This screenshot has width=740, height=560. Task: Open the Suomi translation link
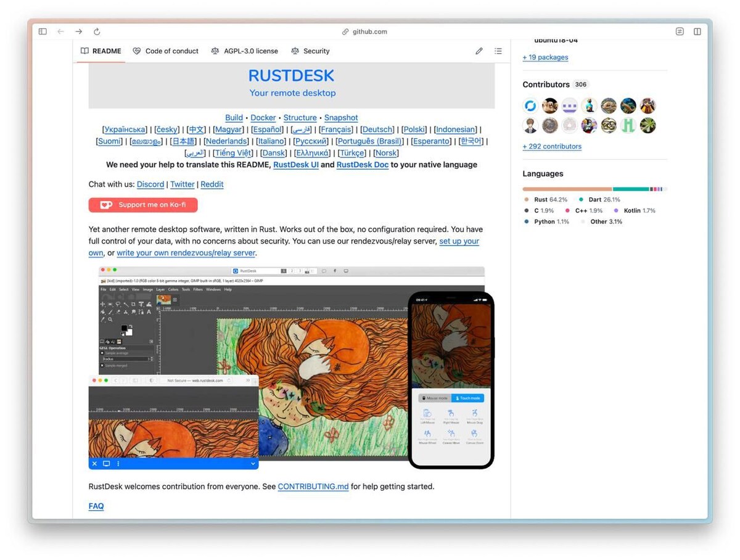click(x=110, y=141)
